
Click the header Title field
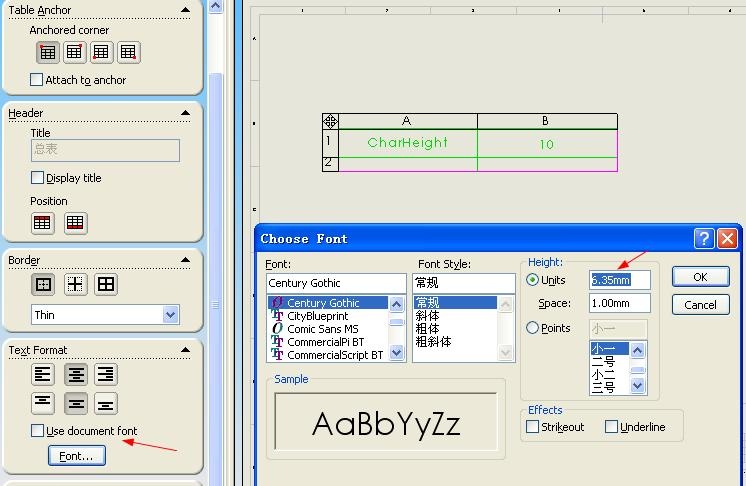click(105, 150)
